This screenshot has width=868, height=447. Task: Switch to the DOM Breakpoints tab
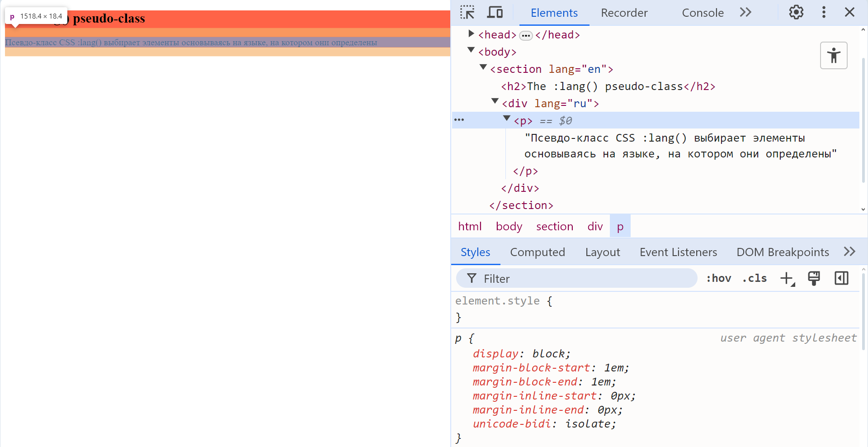pos(783,252)
